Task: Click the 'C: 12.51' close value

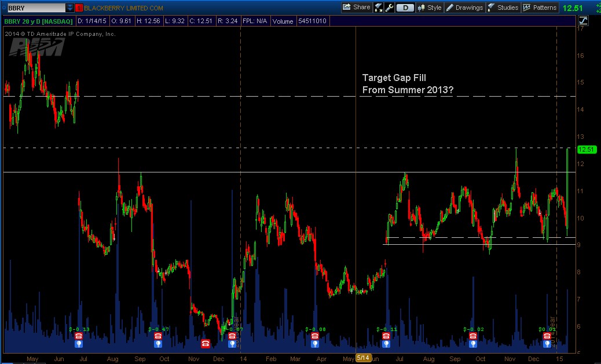Action: point(201,21)
